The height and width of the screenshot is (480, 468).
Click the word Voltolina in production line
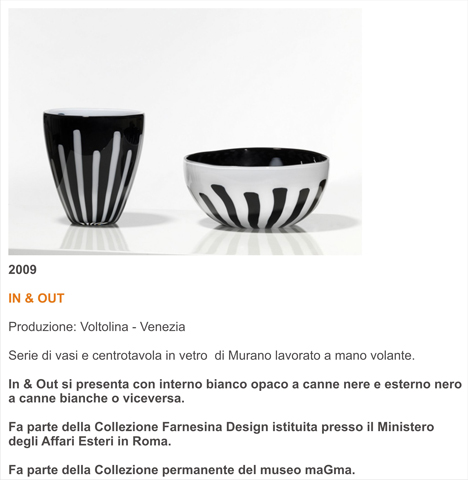(x=104, y=327)
